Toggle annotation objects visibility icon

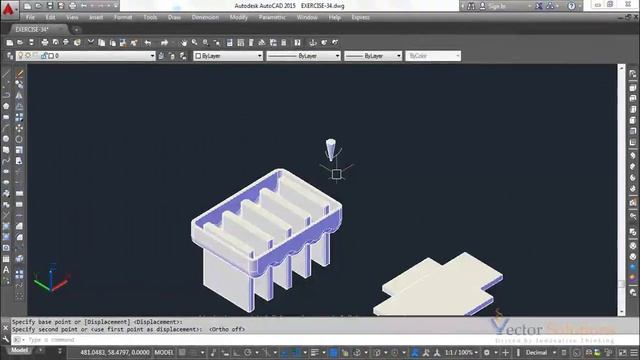415,352
